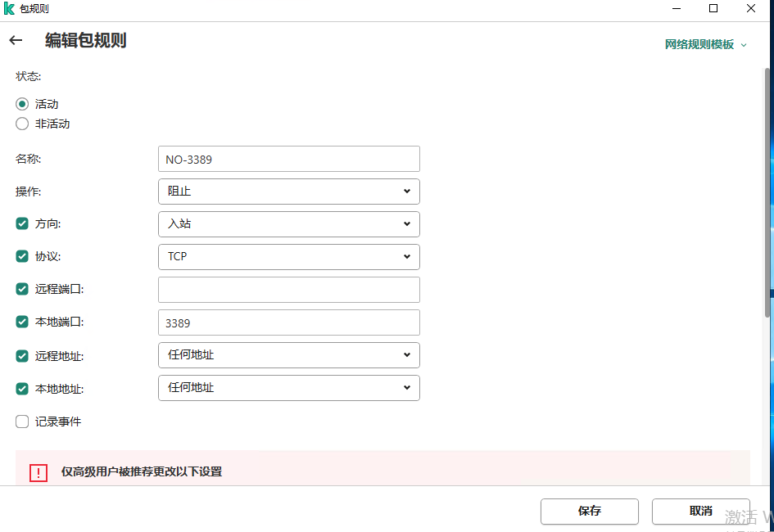Uncheck the 协议 checkbox
Image resolution: width=774 pixels, height=532 pixels.
[22, 256]
